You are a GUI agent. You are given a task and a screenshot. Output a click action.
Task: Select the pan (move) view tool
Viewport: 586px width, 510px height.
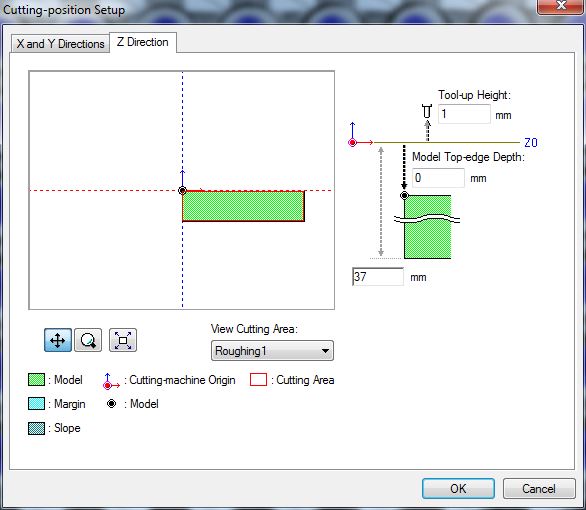(x=58, y=340)
